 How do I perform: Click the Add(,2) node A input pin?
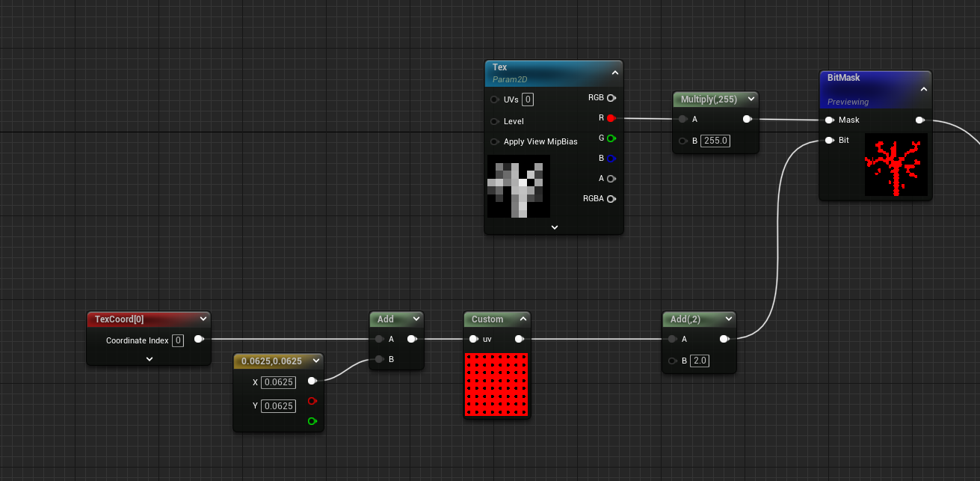click(x=672, y=339)
